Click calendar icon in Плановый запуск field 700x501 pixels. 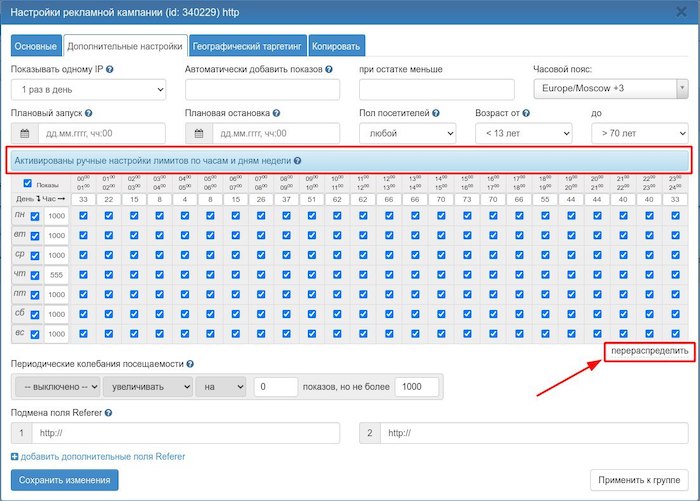click(x=24, y=133)
